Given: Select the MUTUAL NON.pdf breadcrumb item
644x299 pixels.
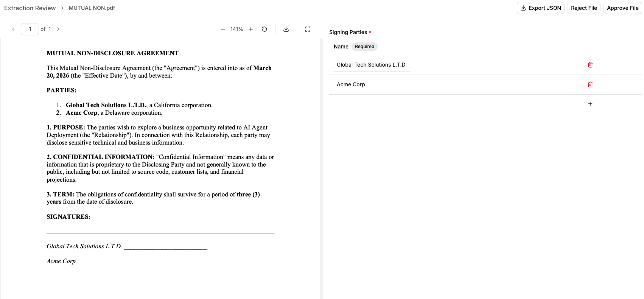Looking at the screenshot, I should click(92, 8).
